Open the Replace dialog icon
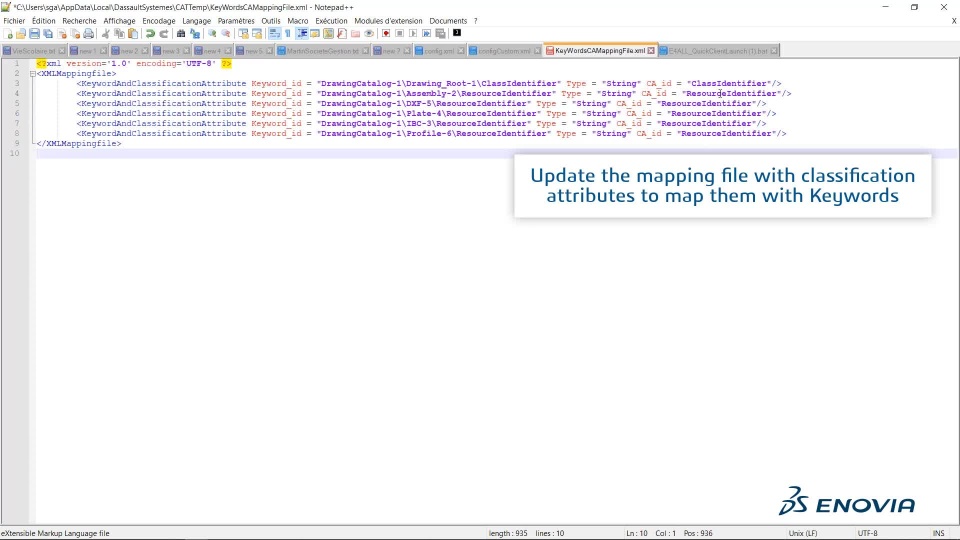This screenshot has width=960, height=540. [195, 34]
